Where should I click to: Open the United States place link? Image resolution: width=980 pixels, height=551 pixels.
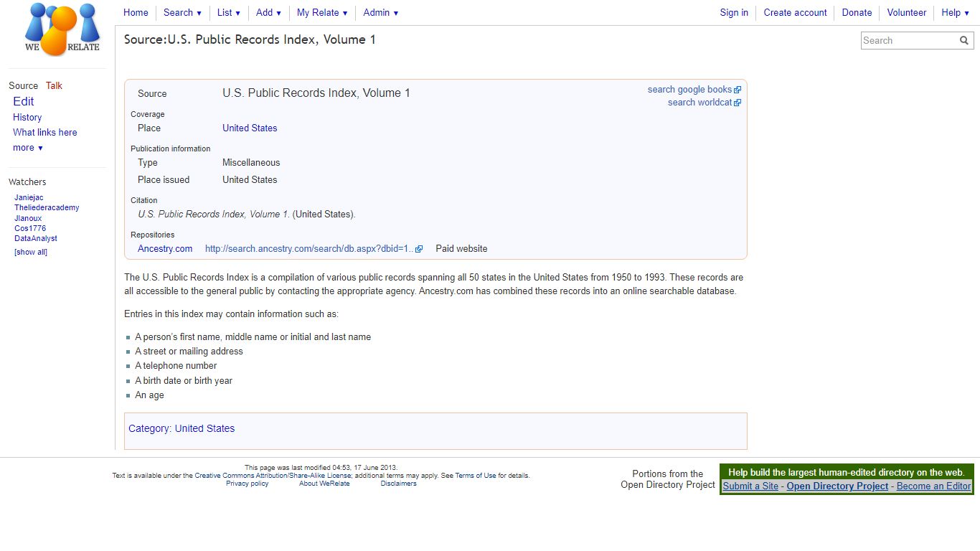[x=250, y=128]
